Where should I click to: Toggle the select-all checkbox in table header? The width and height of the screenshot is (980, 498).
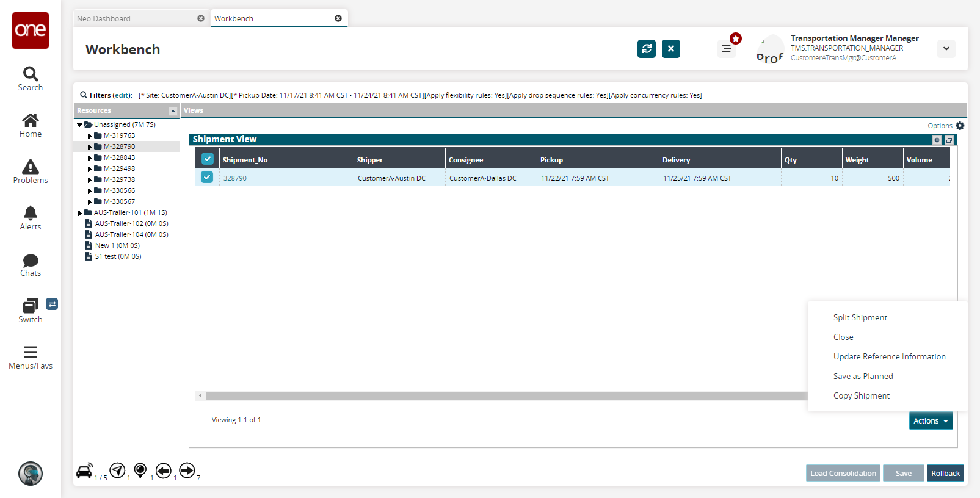click(208, 159)
